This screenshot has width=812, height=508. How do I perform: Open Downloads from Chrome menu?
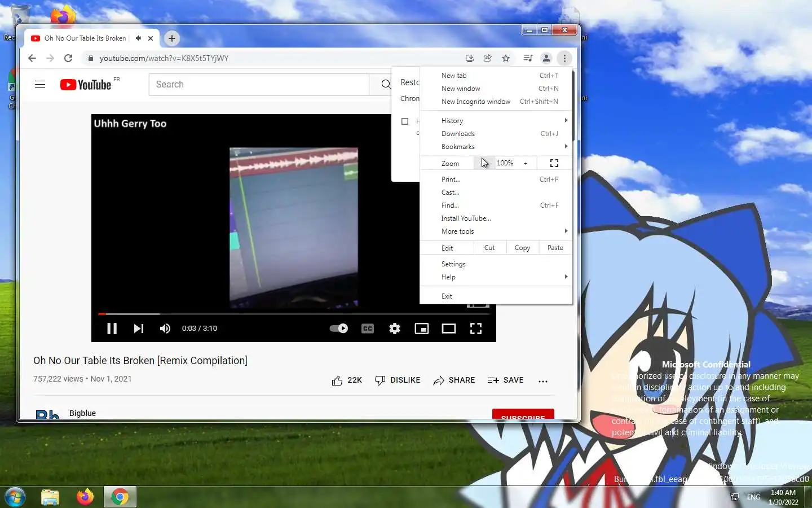point(496,134)
